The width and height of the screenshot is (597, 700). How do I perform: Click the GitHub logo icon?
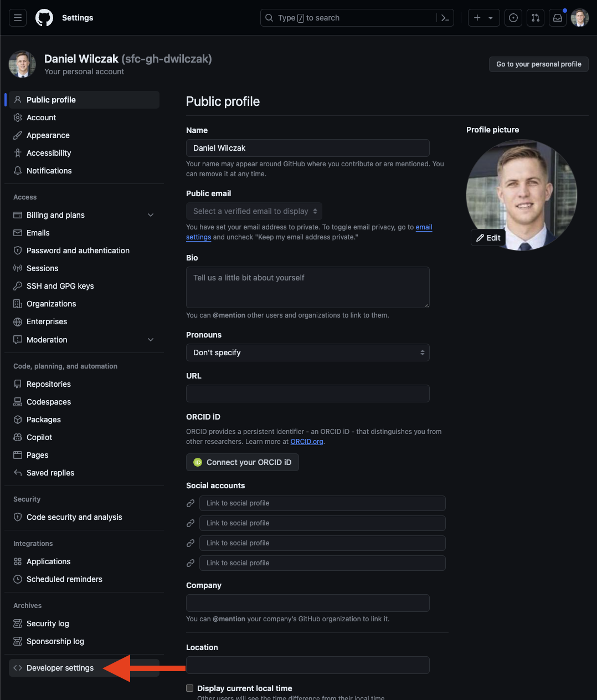(44, 18)
